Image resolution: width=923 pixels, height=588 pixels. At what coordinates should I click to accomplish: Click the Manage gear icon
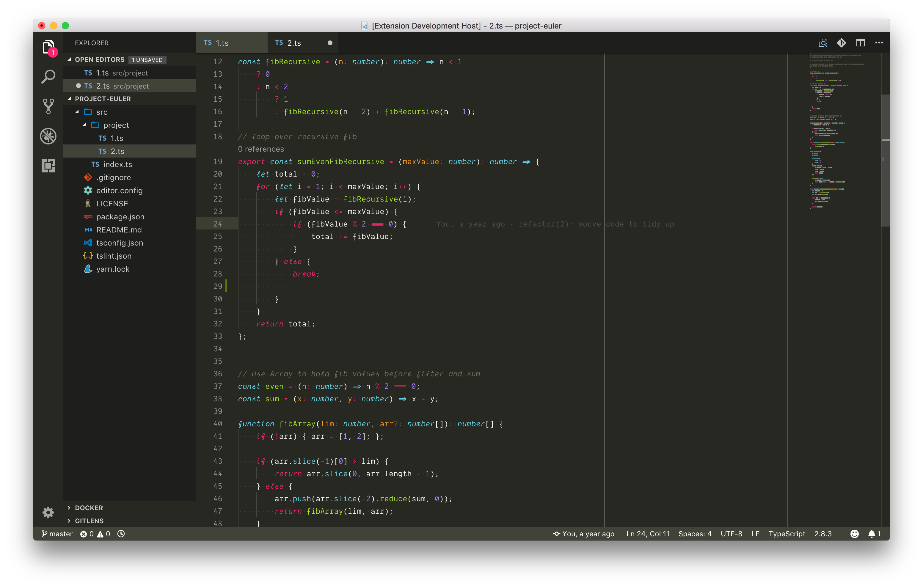tap(48, 512)
